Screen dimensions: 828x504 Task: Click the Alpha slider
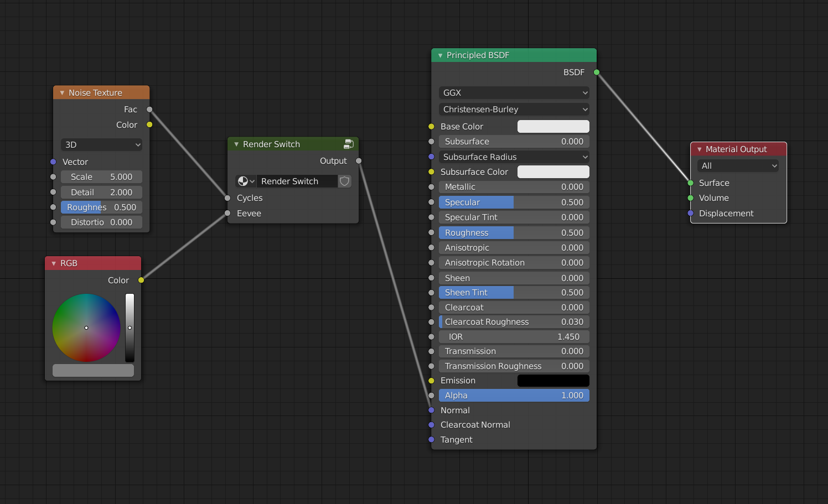[514, 396]
